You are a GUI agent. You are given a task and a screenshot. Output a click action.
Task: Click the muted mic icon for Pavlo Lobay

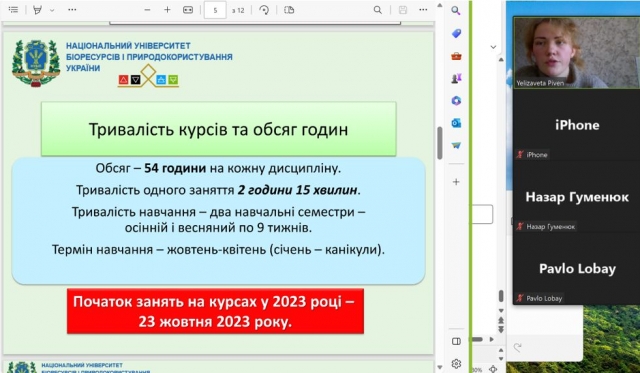coord(520,298)
